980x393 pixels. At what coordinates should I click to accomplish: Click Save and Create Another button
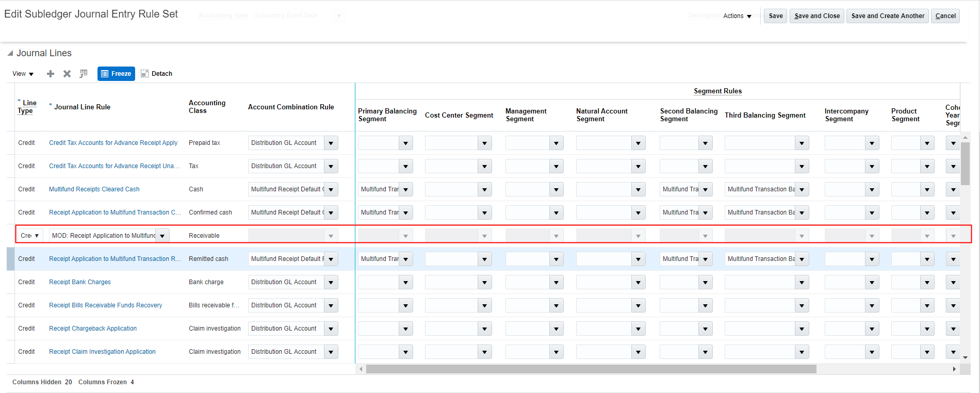(x=887, y=16)
